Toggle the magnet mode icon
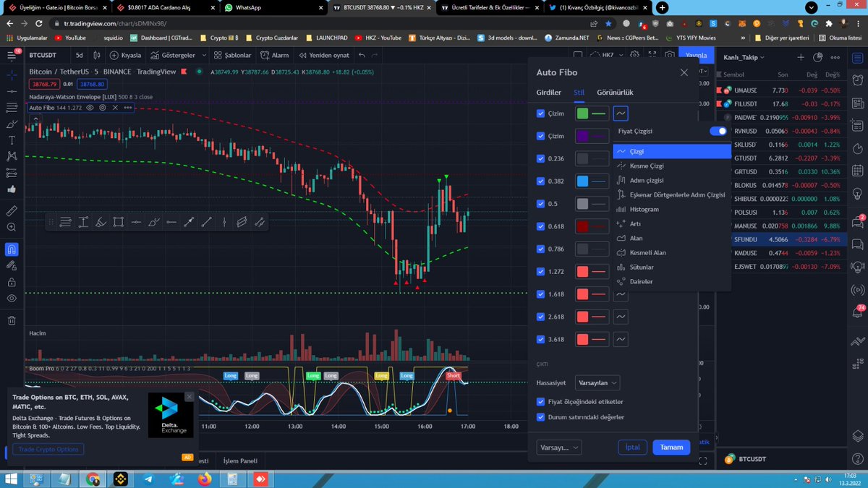Image resolution: width=868 pixels, height=488 pixels. click(x=12, y=249)
